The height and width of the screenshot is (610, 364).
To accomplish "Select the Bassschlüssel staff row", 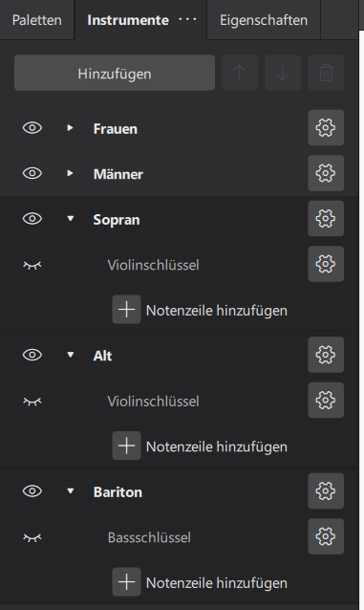I will (x=179, y=537).
